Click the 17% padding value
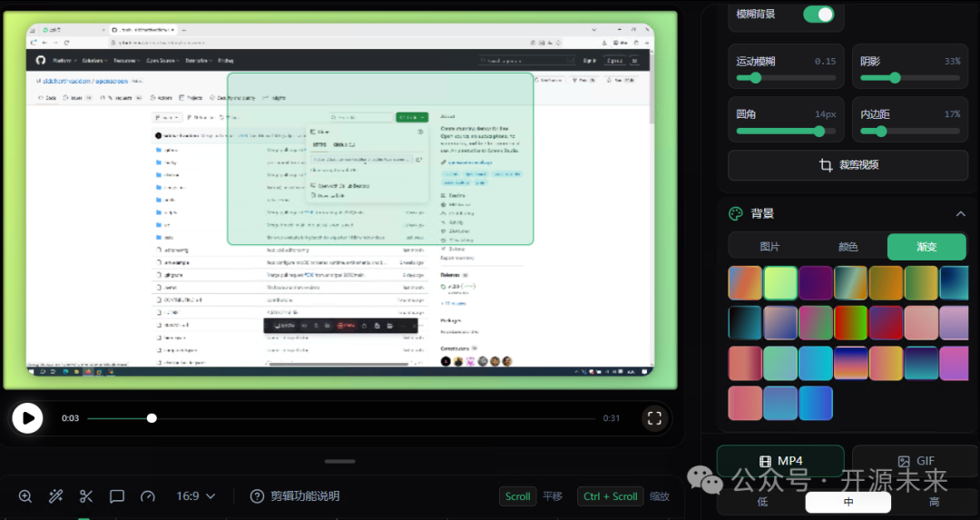The image size is (980, 520). pos(953,114)
